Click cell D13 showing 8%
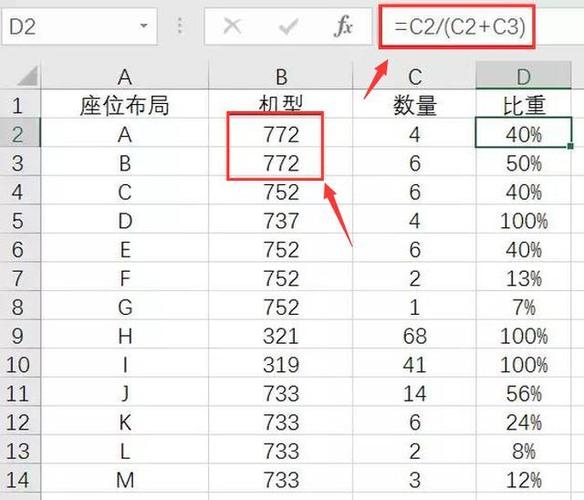The image size is (584, 500). click(x=523, y=449)
